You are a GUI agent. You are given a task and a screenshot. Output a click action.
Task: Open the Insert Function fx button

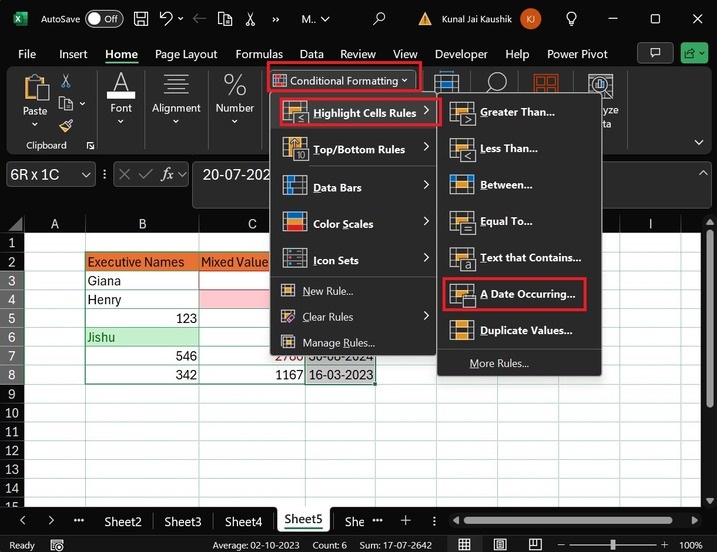170,174
